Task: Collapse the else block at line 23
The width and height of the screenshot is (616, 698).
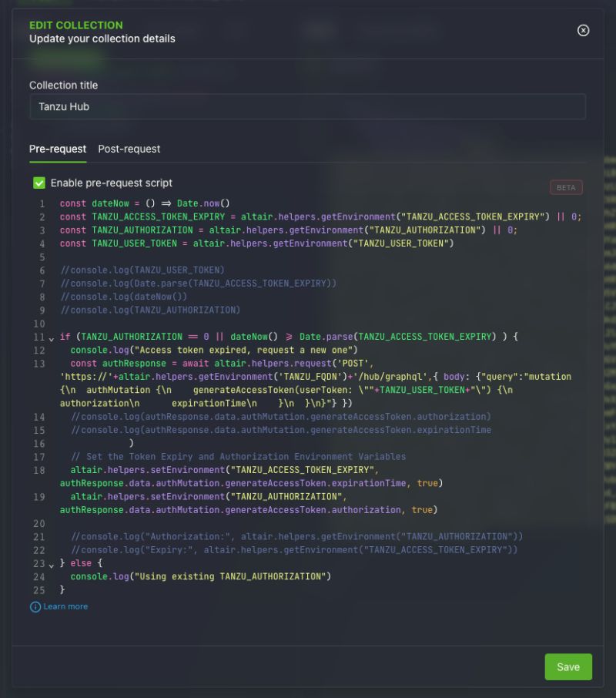Action: 52,565
